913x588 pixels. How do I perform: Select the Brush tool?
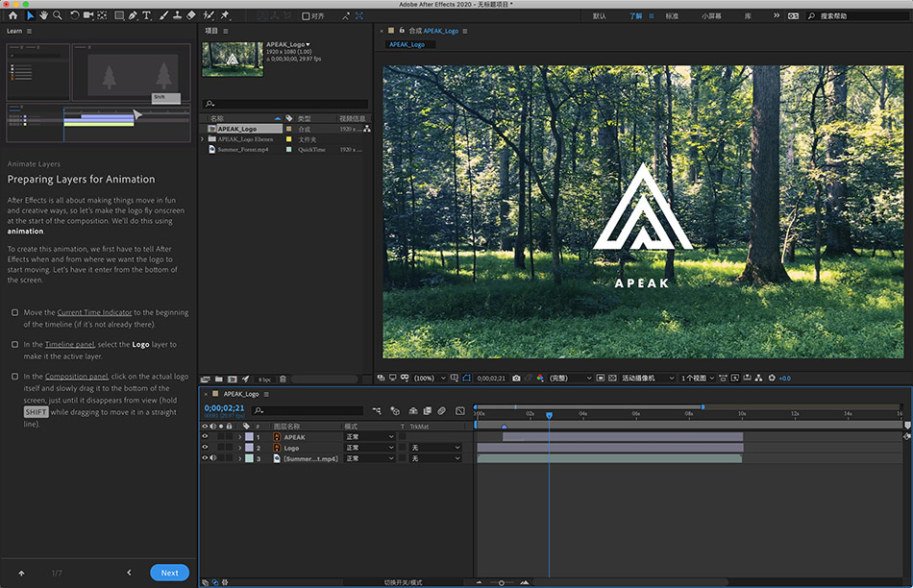(163, 15)
